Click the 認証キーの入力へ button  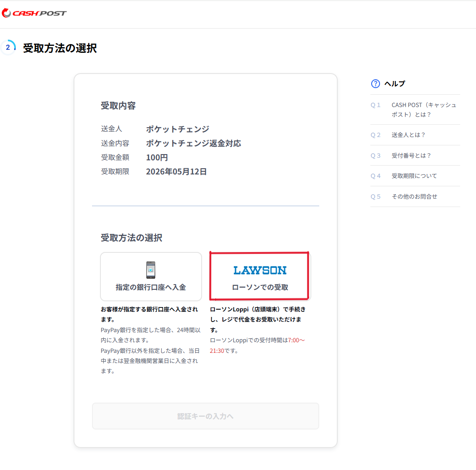pyautogui.click(x=206, y=416)
